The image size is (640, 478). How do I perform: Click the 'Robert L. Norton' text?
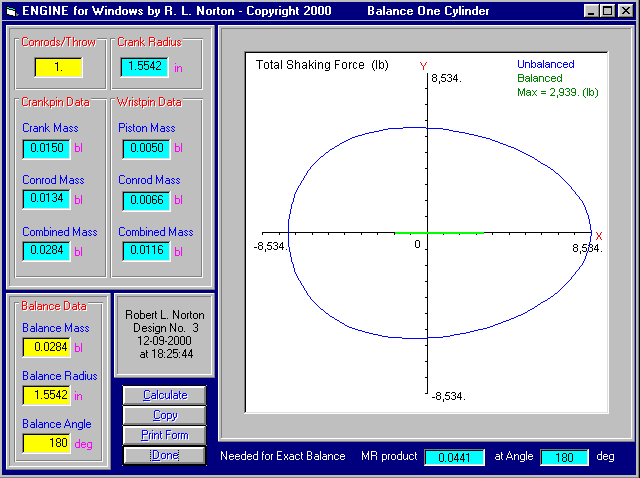click(x=165, y=315)
